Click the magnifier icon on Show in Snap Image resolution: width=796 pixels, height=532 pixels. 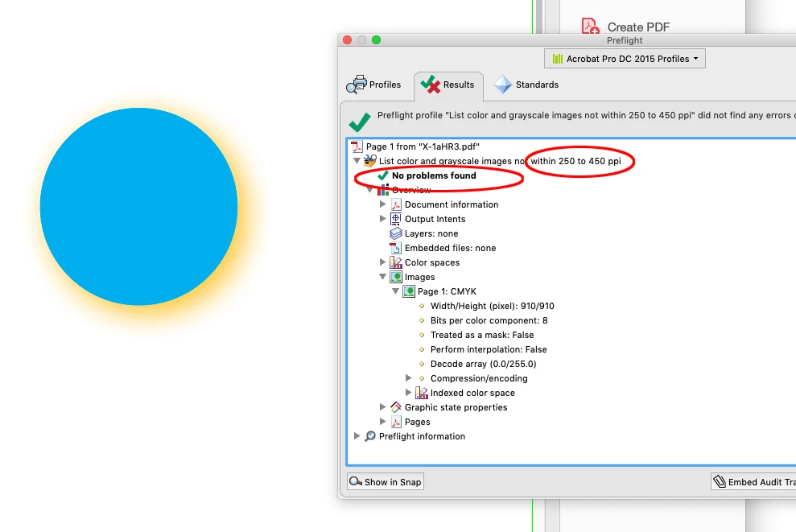(x=356, y=481)
